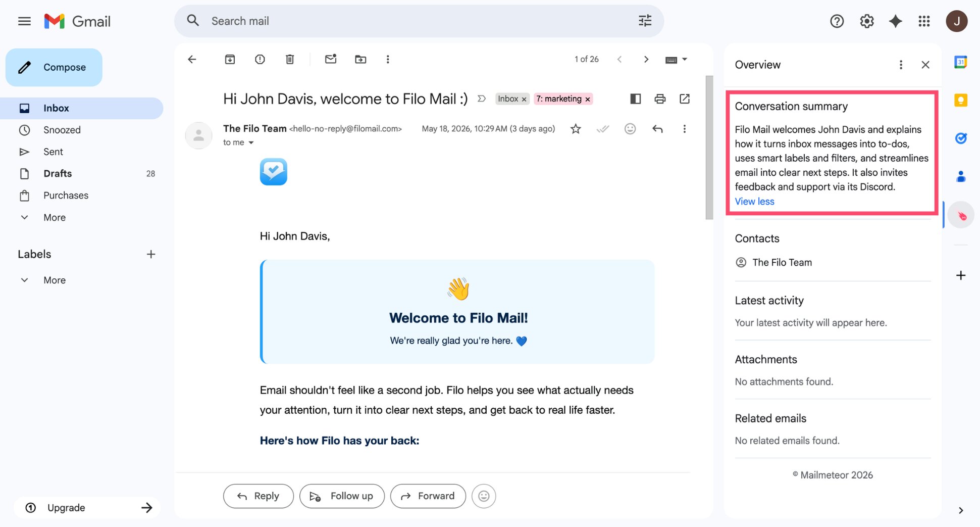This screenshot has height=527, width=980.
Task: Go back to inbox arrow
Action: [x=192, y=59]
